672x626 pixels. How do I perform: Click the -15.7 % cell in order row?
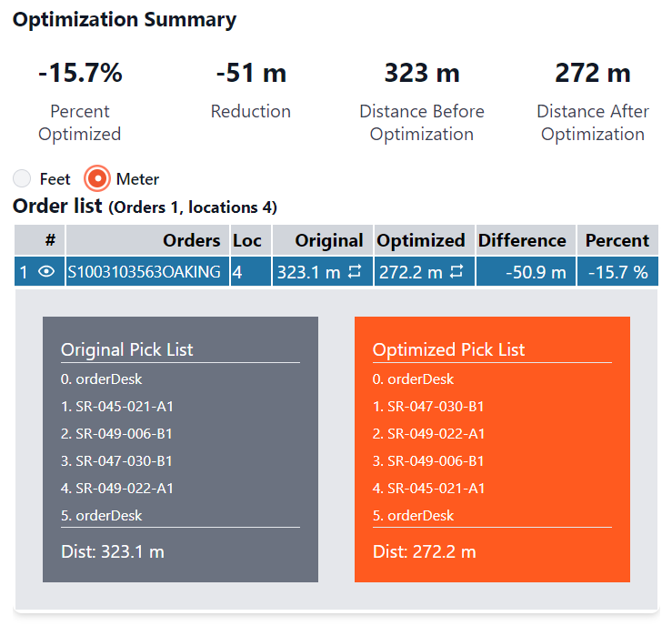(x=617, y=272)
